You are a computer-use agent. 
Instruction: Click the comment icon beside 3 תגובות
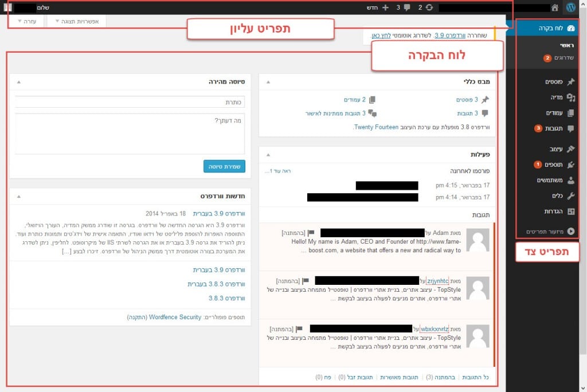(x=485, y=113)
